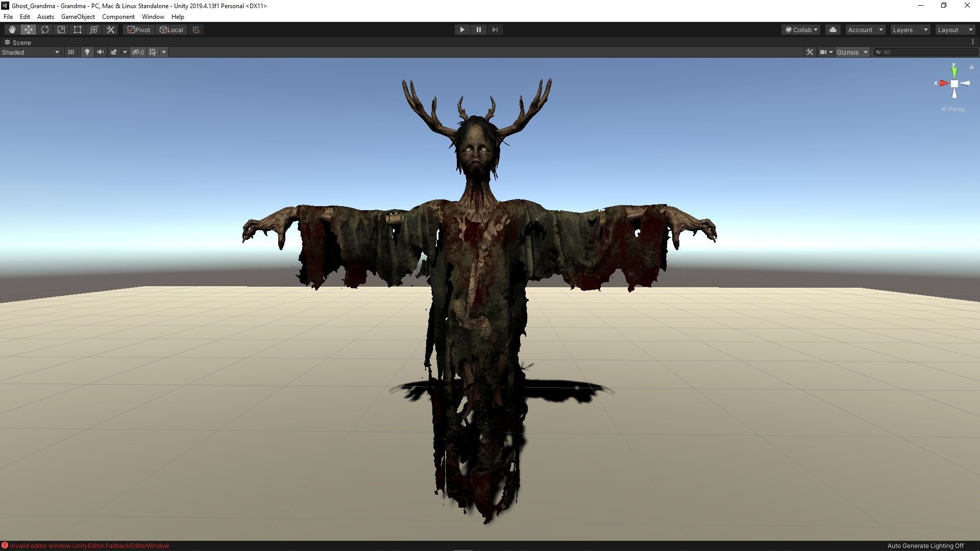Open the GameObject menu
Viewport: 980px width, 551px height.
[78, 17]
